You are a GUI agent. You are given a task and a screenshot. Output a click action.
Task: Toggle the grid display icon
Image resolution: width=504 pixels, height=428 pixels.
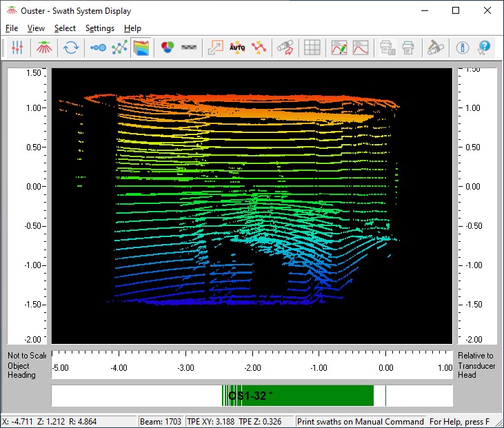pyautogui.click(x=312, y=48)
